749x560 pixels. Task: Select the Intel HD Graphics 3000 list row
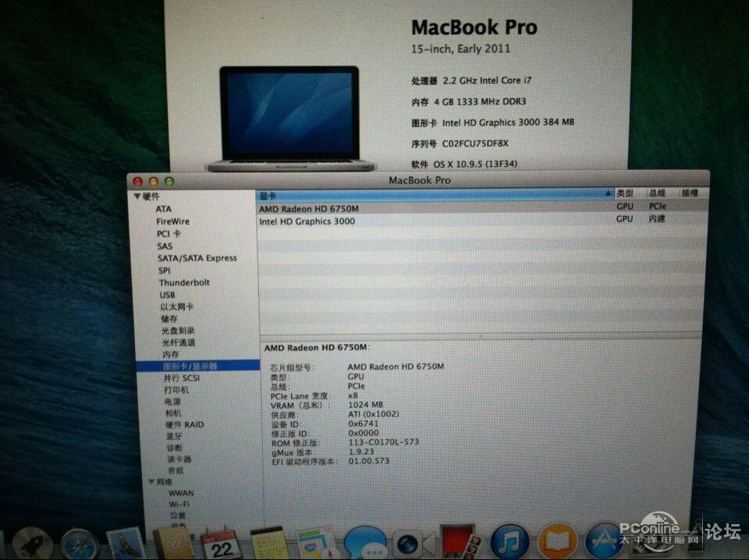click(x=481, y=221)
